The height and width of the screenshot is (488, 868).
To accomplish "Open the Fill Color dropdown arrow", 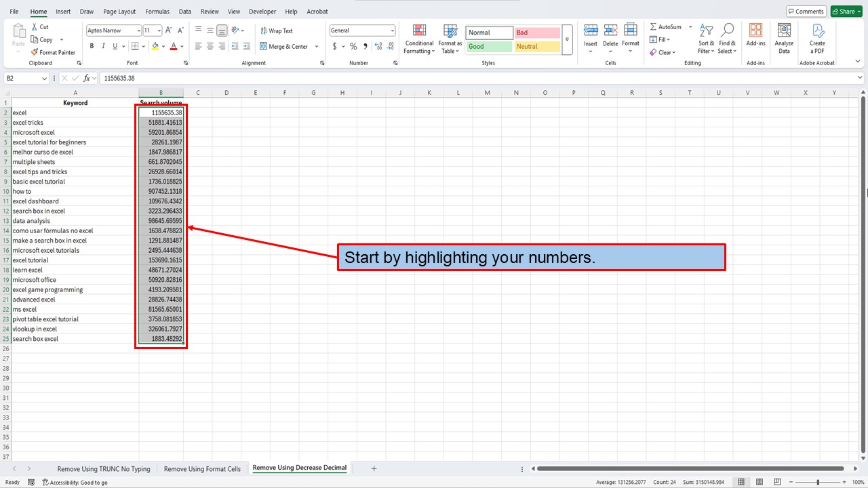I will [x=163, y=46].
